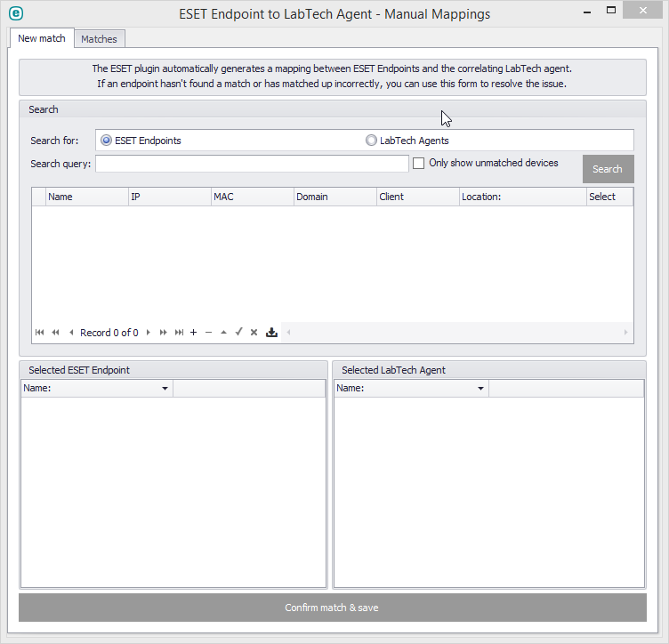Click the Search button
The height and width of the screenshot is (644, 669).
tap(608, 169)
